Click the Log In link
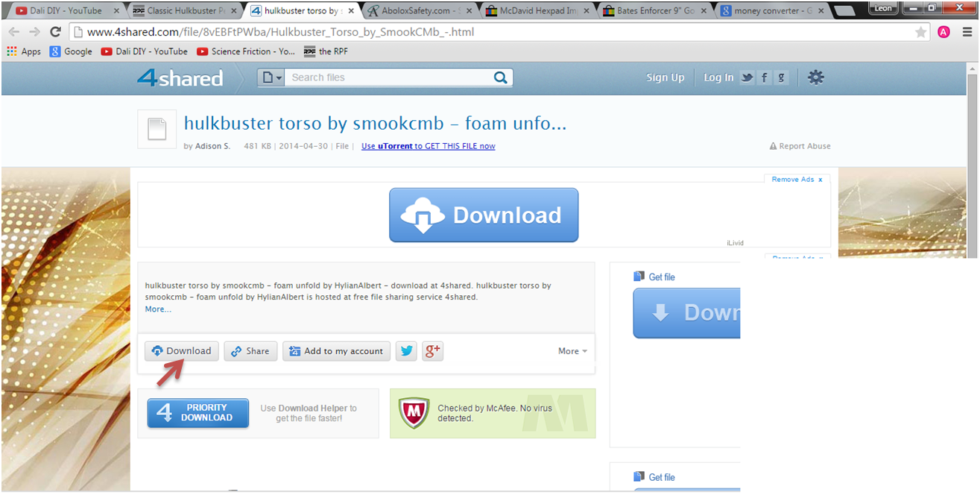The width and height of the screenshot is (980, 495). coord(718,78)
